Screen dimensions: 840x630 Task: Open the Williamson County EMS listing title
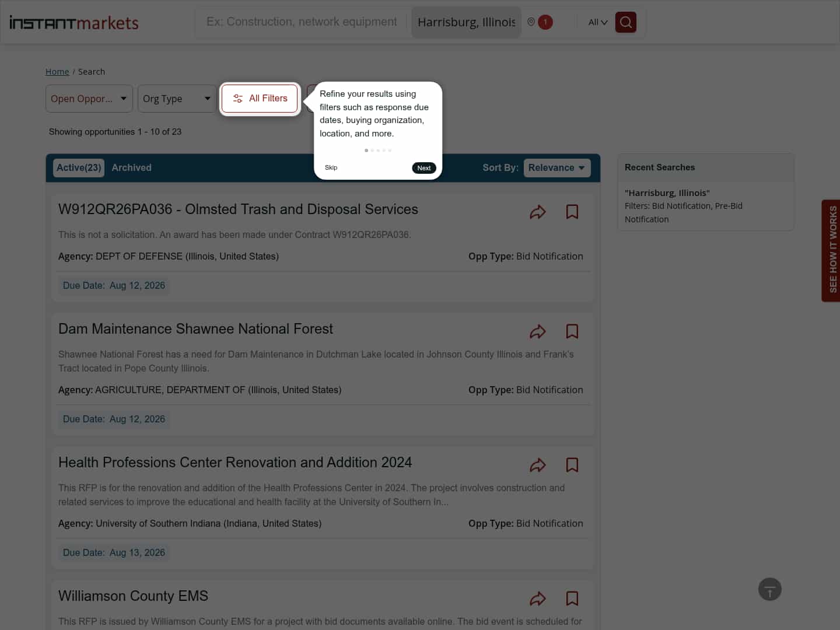133,596
